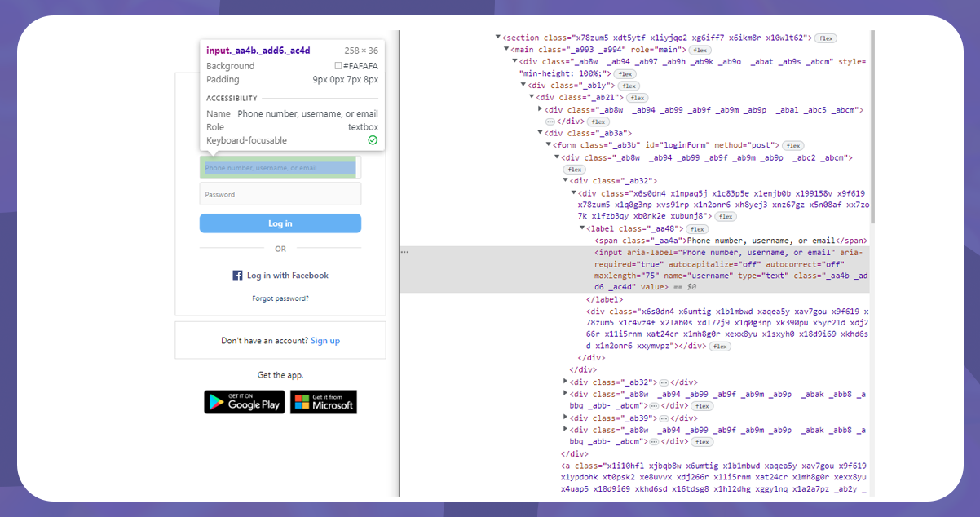Click the #FAFAFA background color swatch

click(x=338, y=66)
